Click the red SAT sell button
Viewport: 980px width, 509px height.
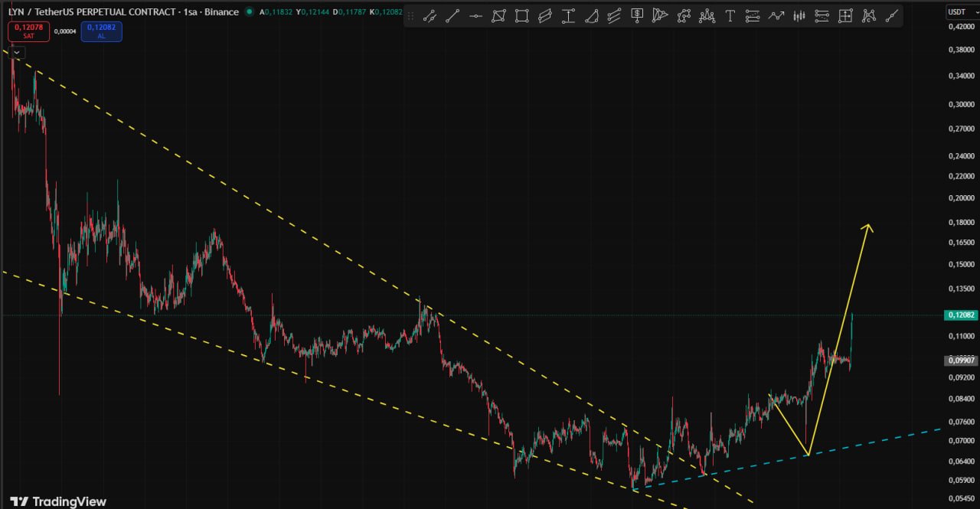[29, 31]
